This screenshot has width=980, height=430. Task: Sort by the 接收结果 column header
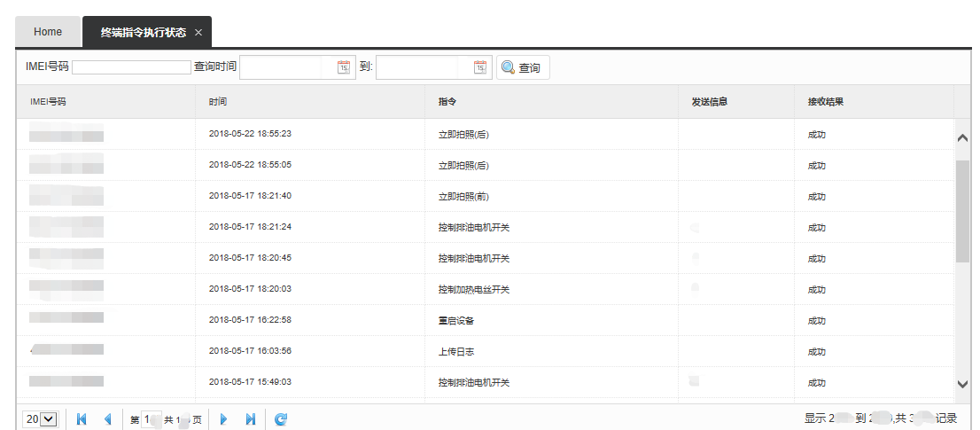(x=875, y=101)
